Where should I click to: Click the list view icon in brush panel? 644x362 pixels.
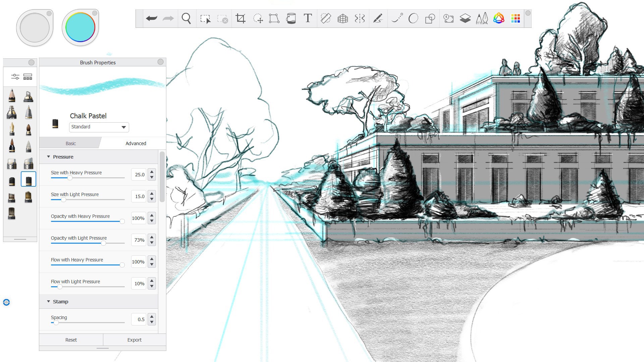click(x=28, y=77)
